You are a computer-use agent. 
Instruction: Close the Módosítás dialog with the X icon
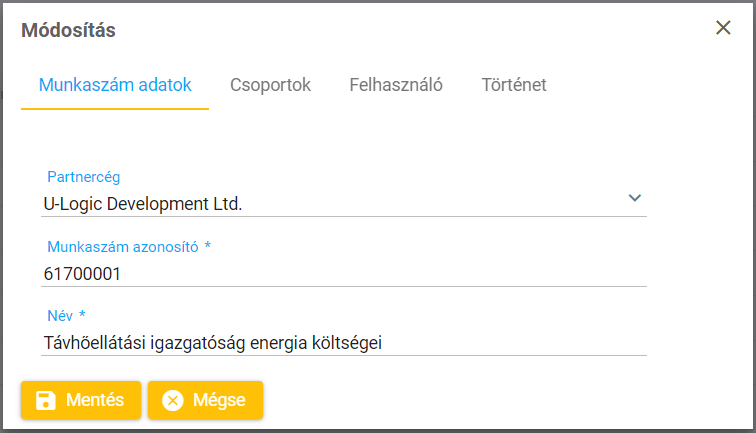(x=723, y=28)
